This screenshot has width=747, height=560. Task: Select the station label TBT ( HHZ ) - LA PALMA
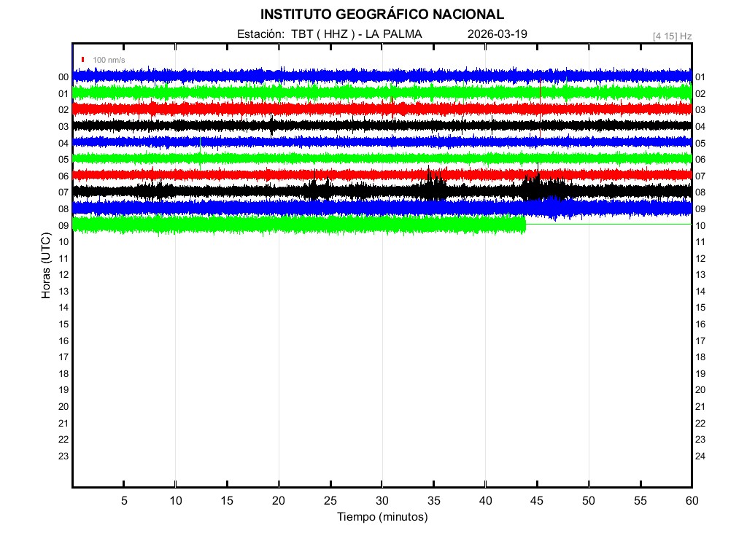click(356, 34)
